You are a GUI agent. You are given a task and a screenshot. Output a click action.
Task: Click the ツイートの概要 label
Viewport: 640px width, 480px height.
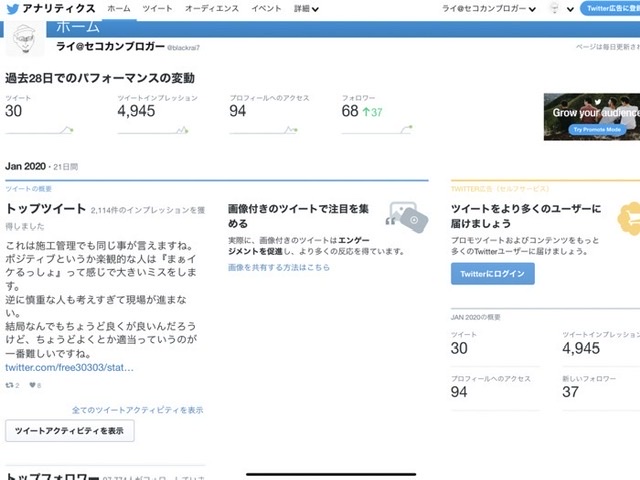click(x=29, y=189)
